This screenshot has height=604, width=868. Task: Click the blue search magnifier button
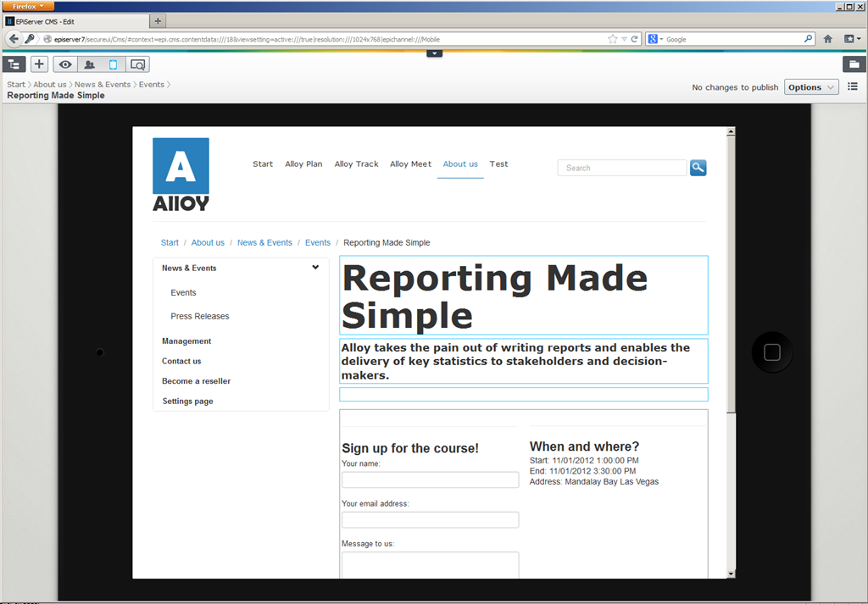point(698,168)
